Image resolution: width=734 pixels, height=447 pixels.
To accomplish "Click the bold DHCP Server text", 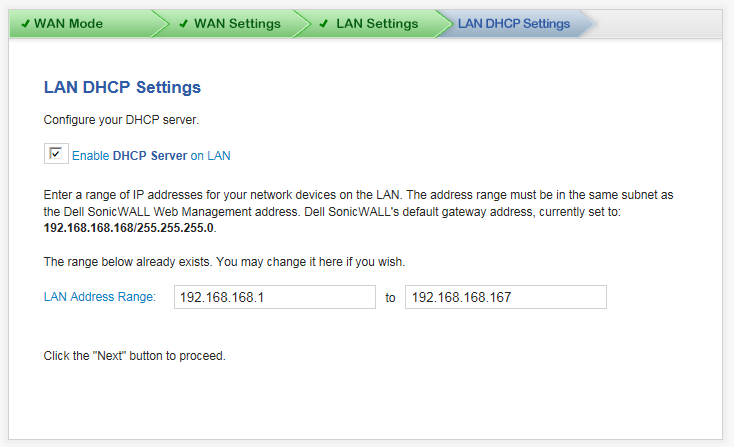I will pos(150,156).
